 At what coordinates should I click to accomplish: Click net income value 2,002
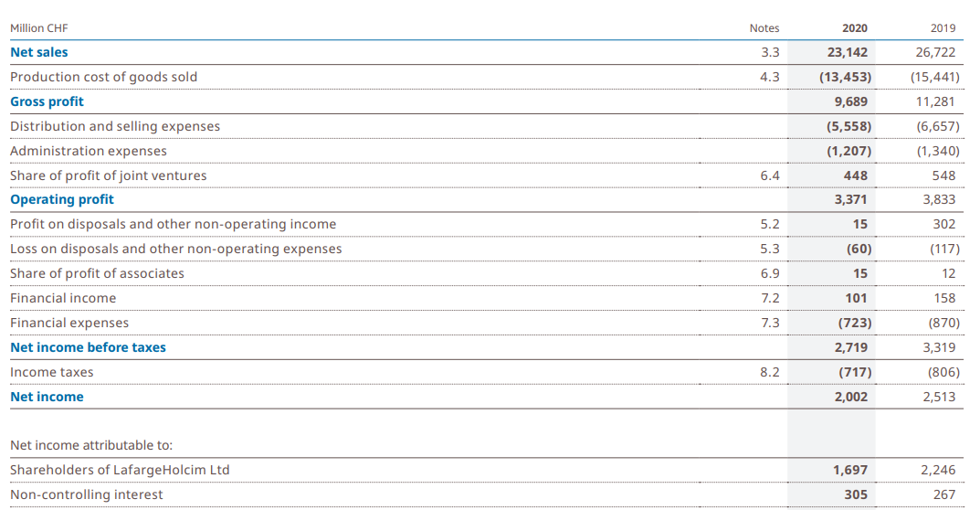click(x=851, y=397)
